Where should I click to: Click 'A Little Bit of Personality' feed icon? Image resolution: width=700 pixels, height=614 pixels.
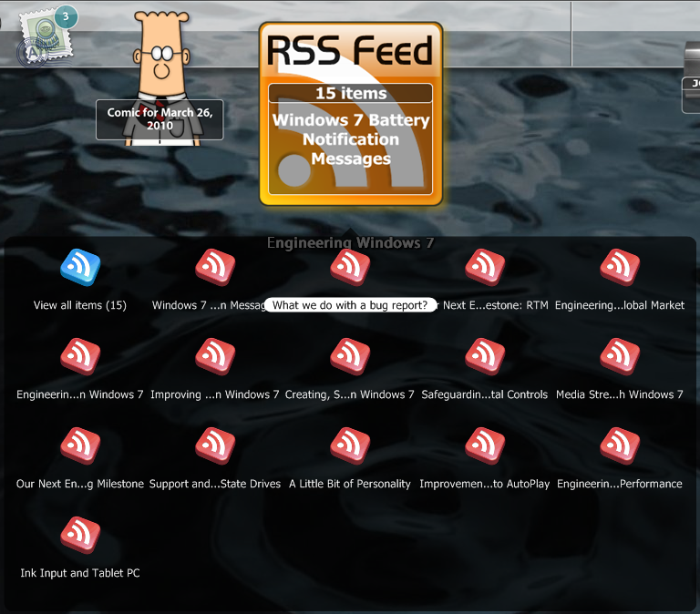click(x=350, y=446)
